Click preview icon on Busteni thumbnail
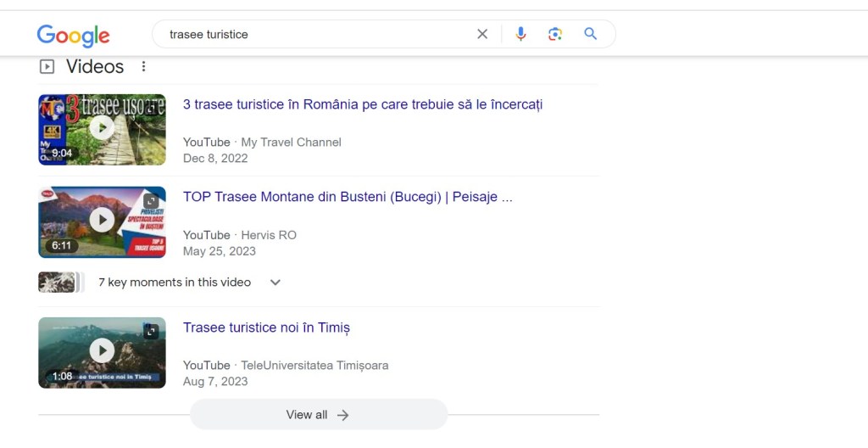This screenshot has height=448, width=868. [x=151, y=201]
